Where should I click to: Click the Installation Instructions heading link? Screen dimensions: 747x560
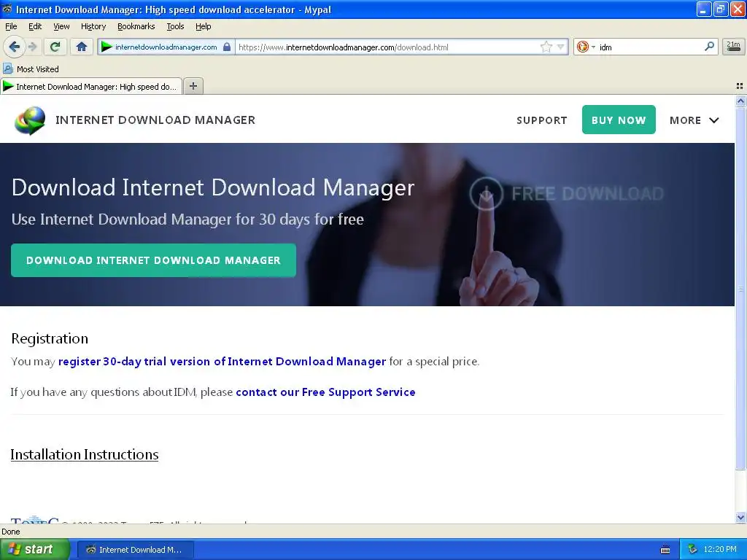(85, 454)
